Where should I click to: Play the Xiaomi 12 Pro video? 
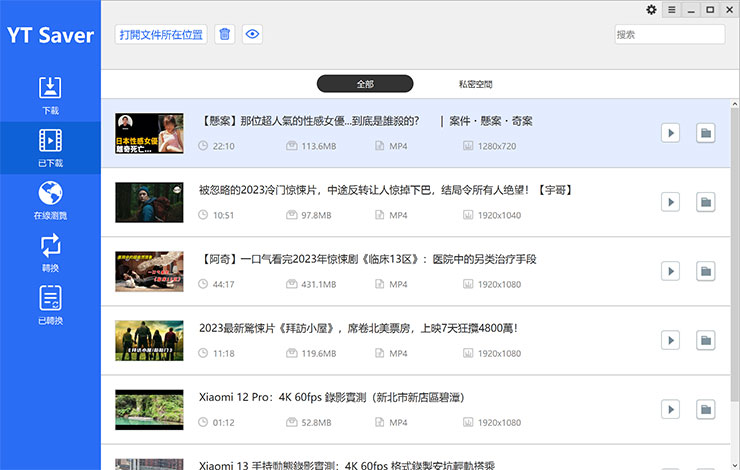[670, 409]
